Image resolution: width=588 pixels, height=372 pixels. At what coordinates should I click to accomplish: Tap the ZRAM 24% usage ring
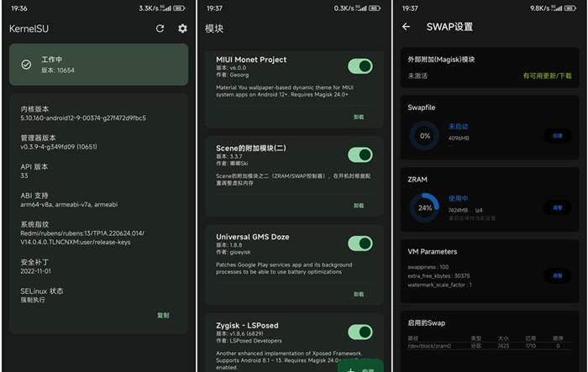tap(425, 207)
